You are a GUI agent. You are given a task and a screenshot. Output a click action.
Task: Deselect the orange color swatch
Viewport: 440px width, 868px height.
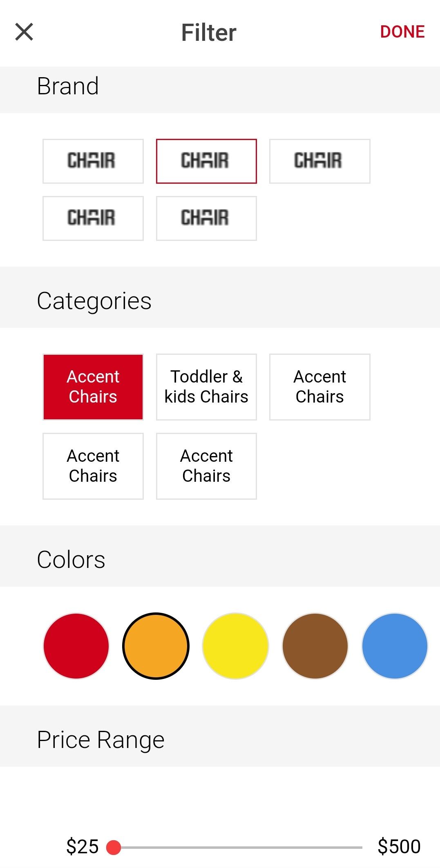[156, 646]
